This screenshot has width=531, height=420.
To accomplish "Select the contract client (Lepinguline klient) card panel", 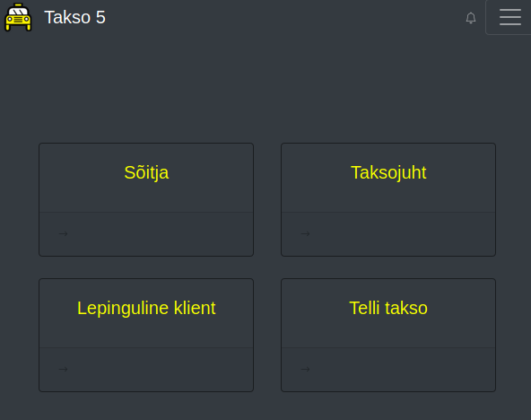I will coord(146,335).
